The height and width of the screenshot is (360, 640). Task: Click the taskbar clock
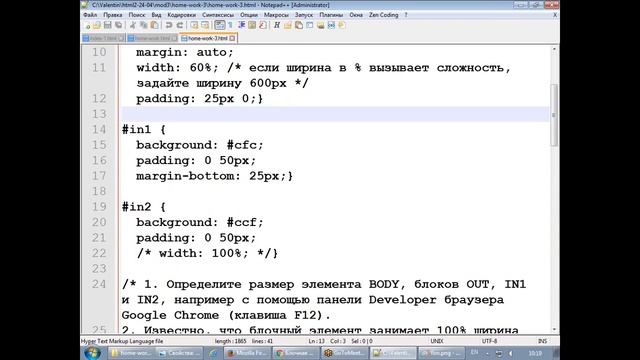pos(535,353)
